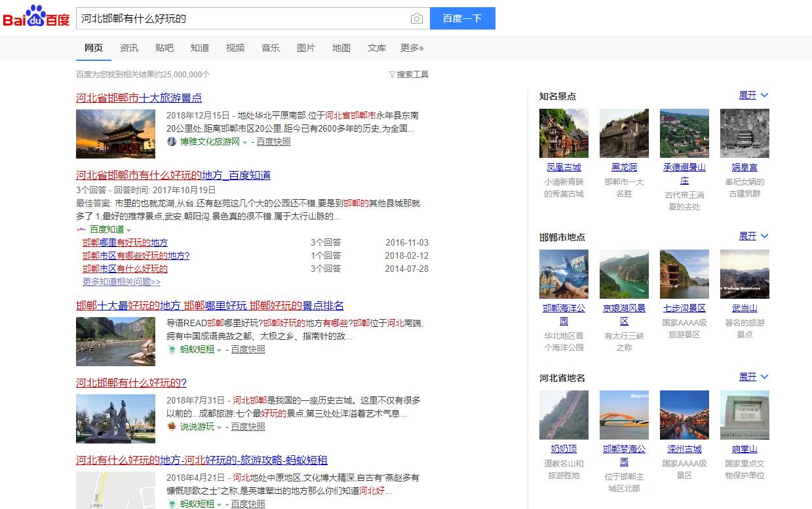Click the camera icon for image search
Screen dimensions: 812x509
pyautogui.click(x=417, y=19)
